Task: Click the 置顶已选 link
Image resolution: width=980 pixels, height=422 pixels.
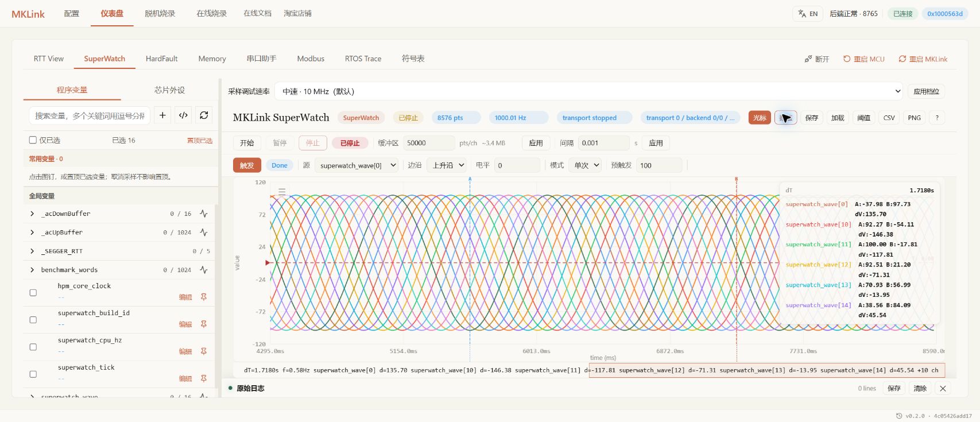Action: [x=200, y=141]
